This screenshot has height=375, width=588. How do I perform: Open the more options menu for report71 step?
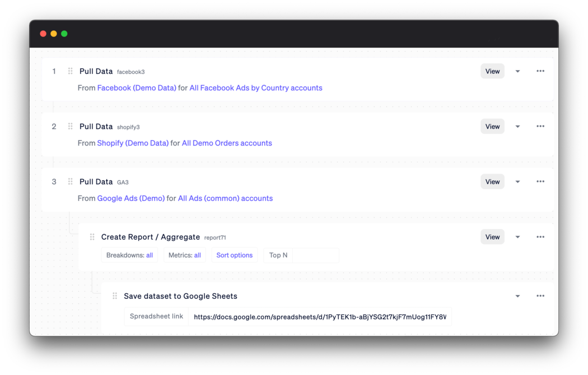click(x=540, y=237)
